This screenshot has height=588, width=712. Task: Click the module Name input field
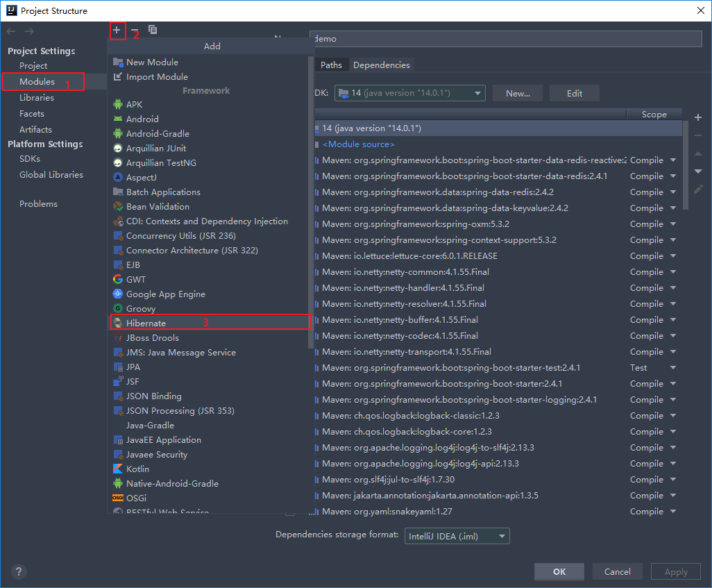click(506, 39)
